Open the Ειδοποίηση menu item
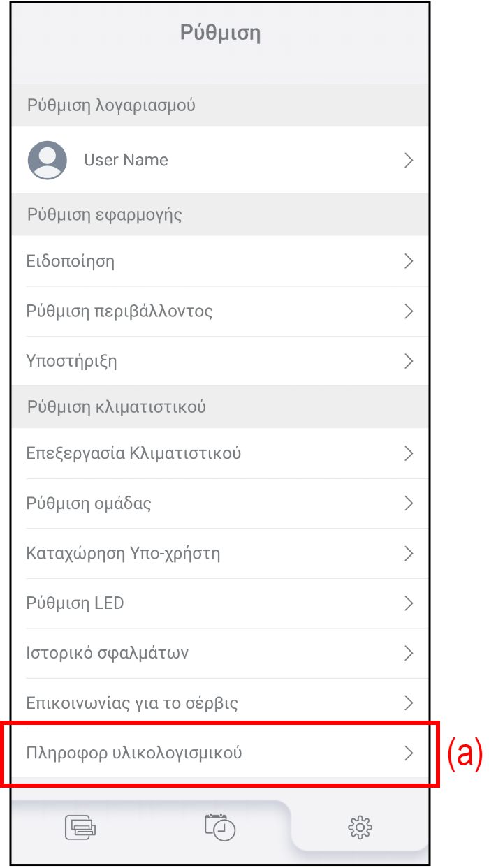 71,261
